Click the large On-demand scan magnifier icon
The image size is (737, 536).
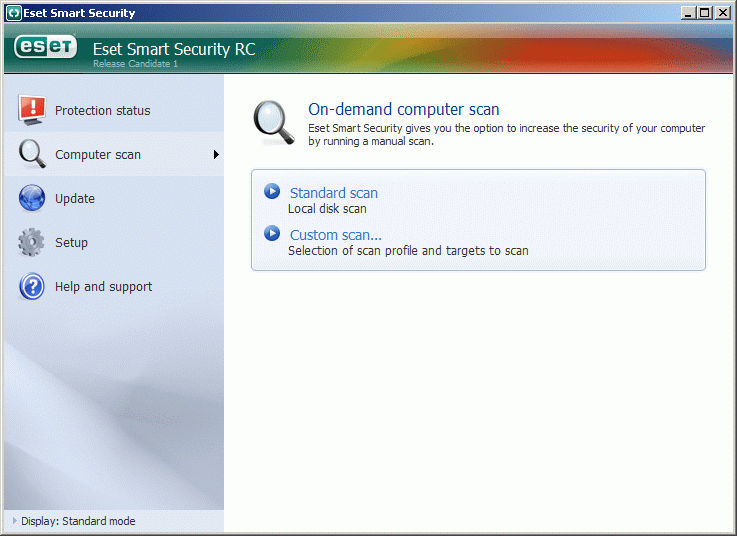pyautogui.click(x=272, y=124)
